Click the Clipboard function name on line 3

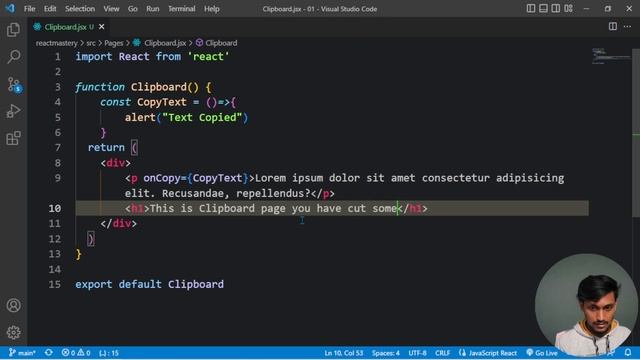click(x=158, y=87)
